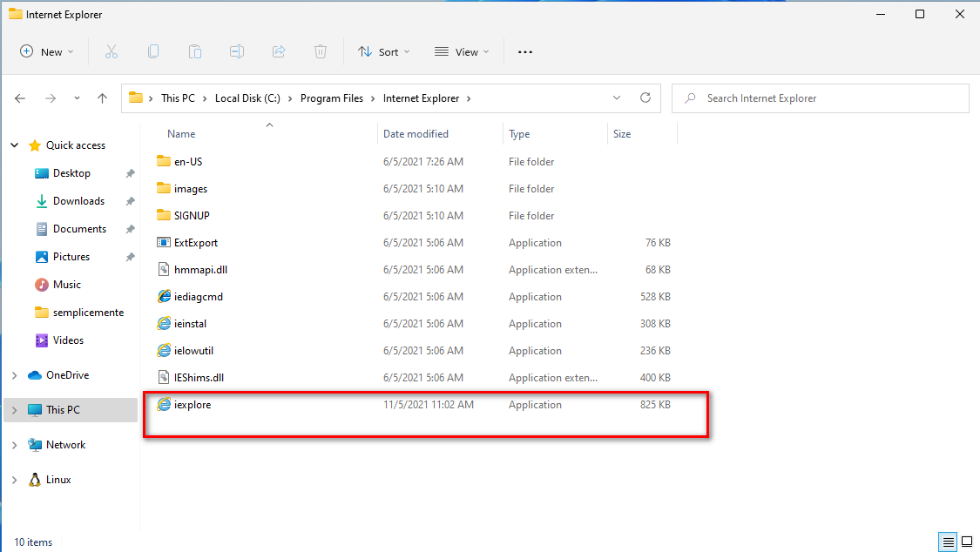Select Videos in Quick access

pyautogui.click(x=68, y=340)
